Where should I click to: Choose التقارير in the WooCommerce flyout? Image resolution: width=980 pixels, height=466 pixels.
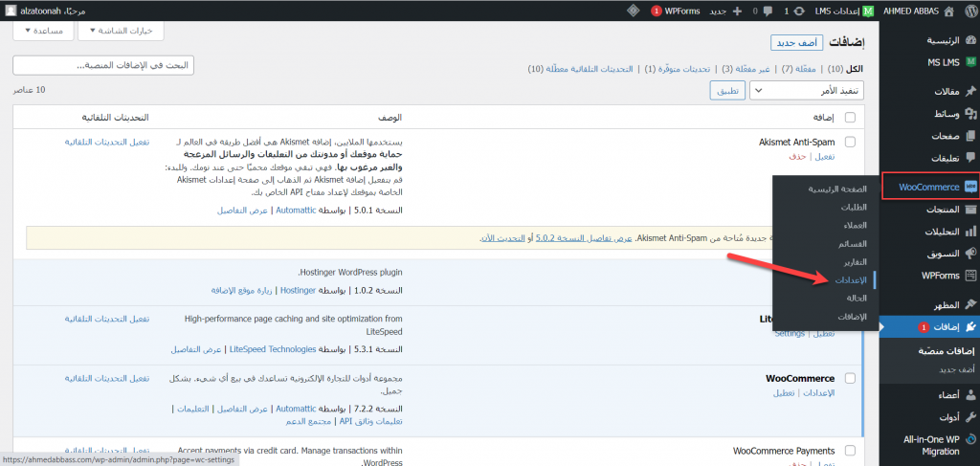click(x=855, y=262)
